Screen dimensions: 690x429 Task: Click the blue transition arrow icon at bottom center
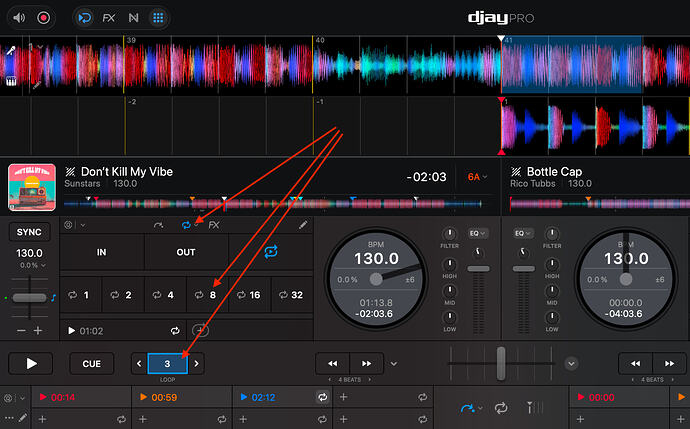click(467, 408)
